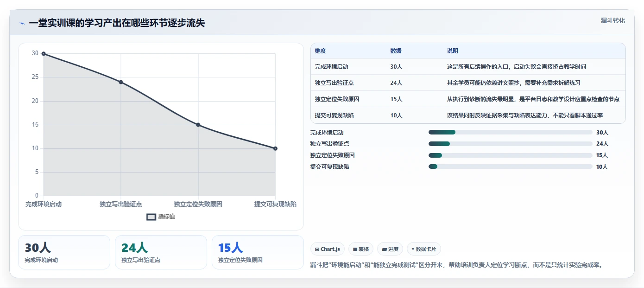Click chart data point at value 15
The width and height of the screenshot is (644, 288).
[x=198, y=125]
